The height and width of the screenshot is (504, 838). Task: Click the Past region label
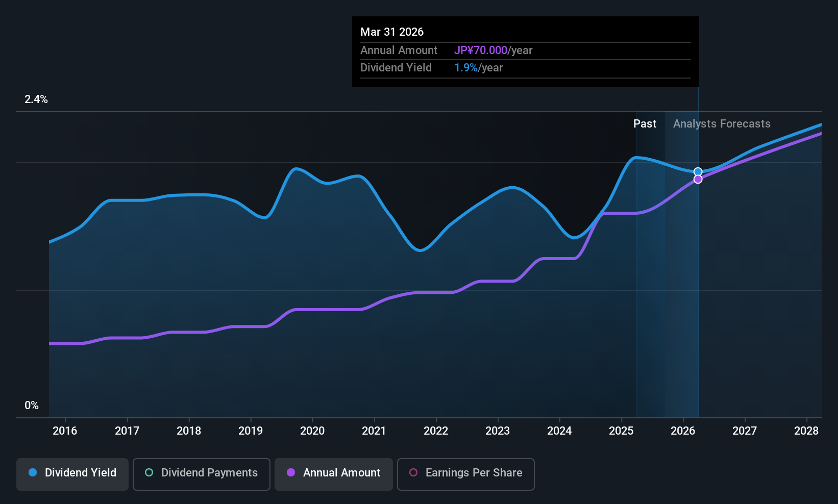click(x=645, y=123)
